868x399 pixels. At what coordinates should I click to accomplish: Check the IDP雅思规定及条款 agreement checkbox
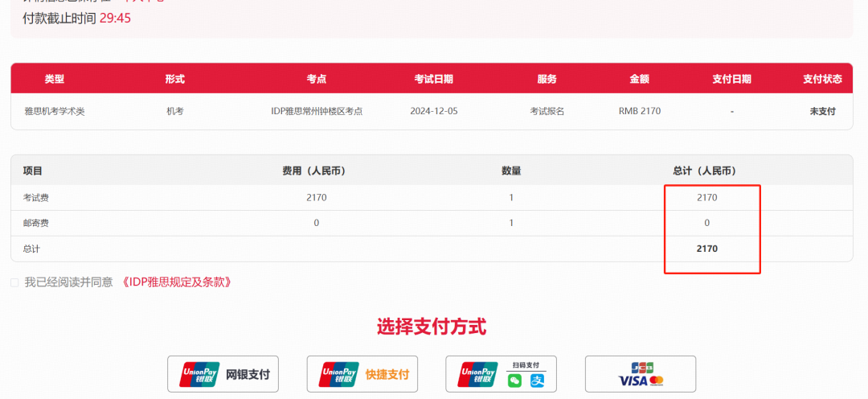tap(15, 282)
